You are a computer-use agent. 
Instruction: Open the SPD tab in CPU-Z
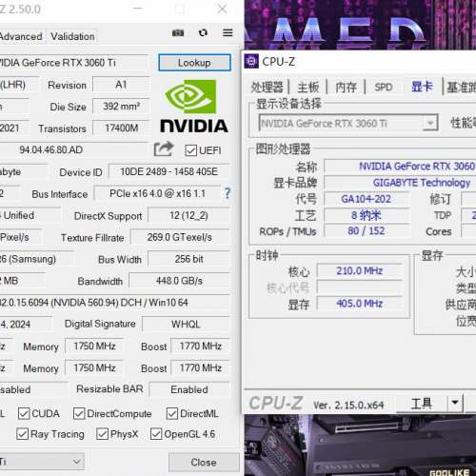tap(384, 87)
